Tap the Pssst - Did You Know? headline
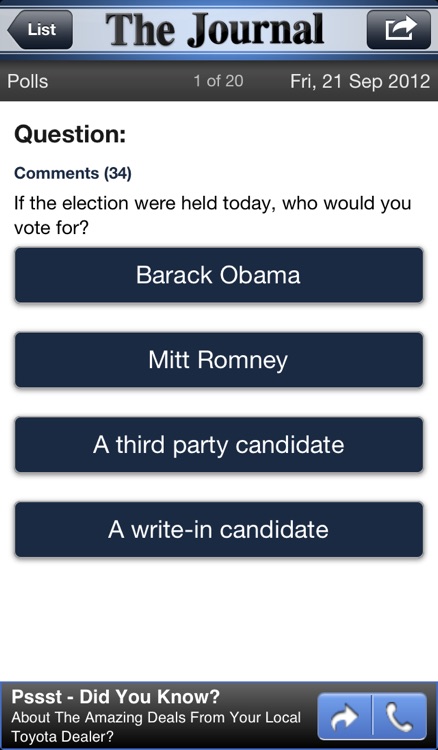Screen dimensions: 438x750 click(x=116, y=697)
